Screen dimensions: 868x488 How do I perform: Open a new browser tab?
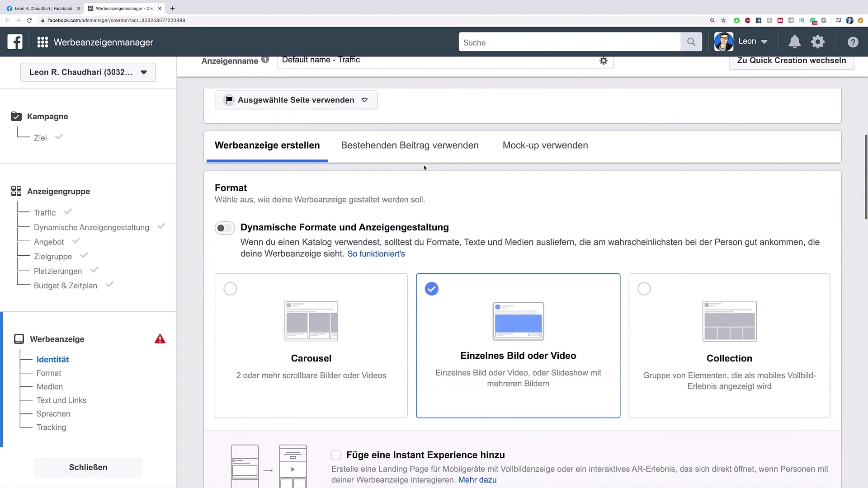(172, 8)
